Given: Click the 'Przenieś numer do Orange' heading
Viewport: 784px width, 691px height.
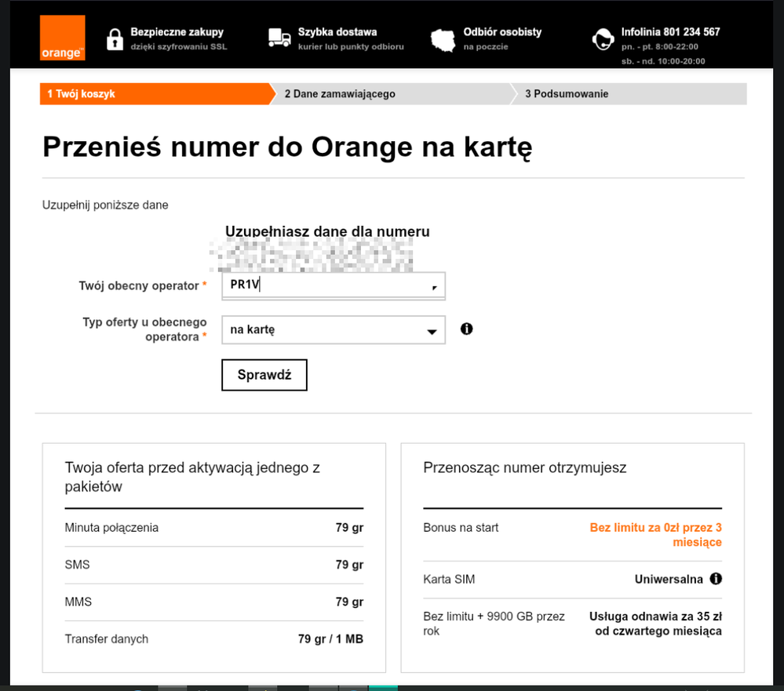Looking at the screenshot, I should (x=287, y=147).
